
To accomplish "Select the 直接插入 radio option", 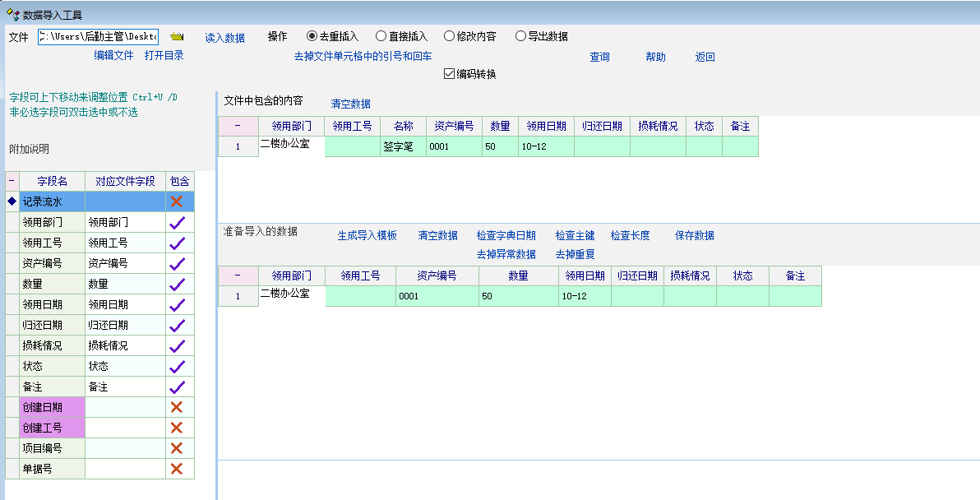I will [x=381, y=36].
